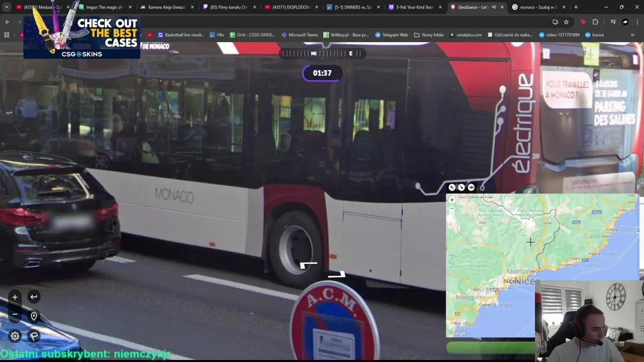Switch to Imgur magic tab

[105, 7]
